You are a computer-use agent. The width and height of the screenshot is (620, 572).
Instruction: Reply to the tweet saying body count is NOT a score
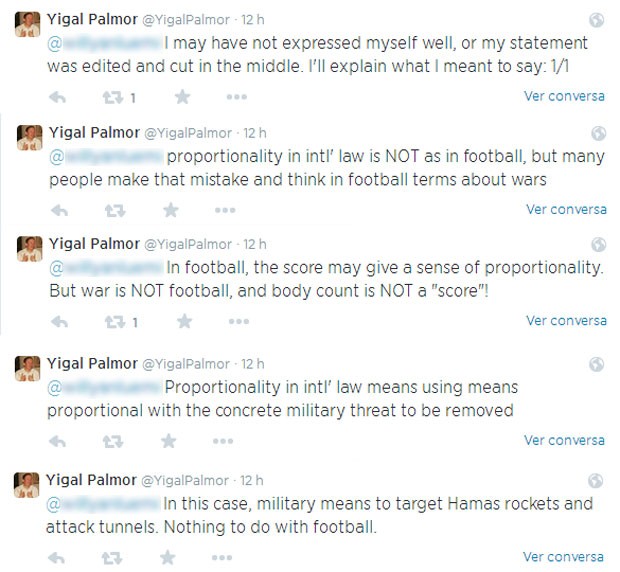click(x=58, y=322)
